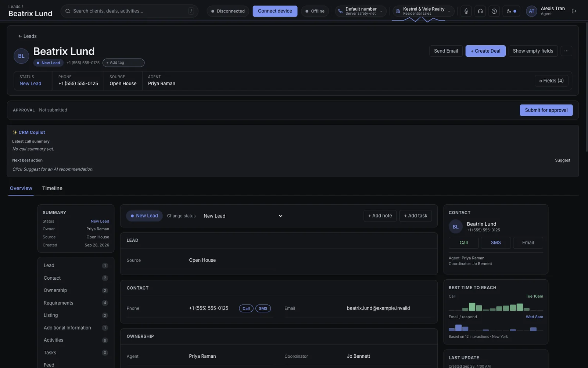
Task: Click the Call button in the Contact card
Action: click(464, 243)
